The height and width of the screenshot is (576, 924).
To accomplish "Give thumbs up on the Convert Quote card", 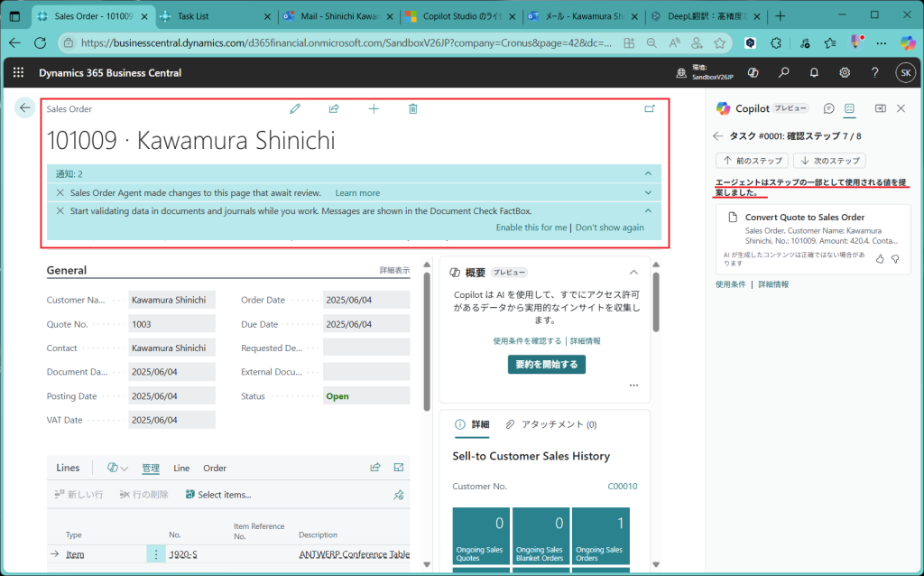I will coord(880,259).
